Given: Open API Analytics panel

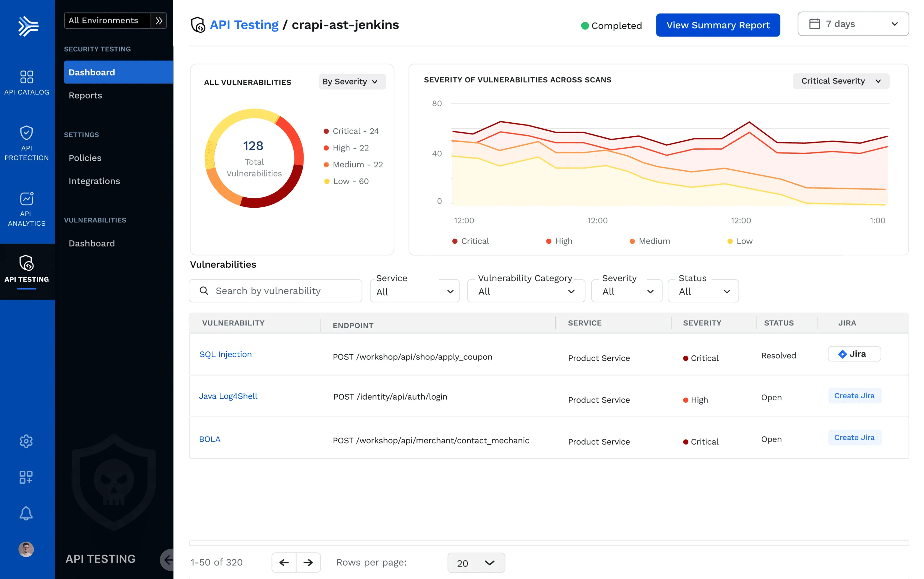Looking at the screenshot, I should click(26, 209).
